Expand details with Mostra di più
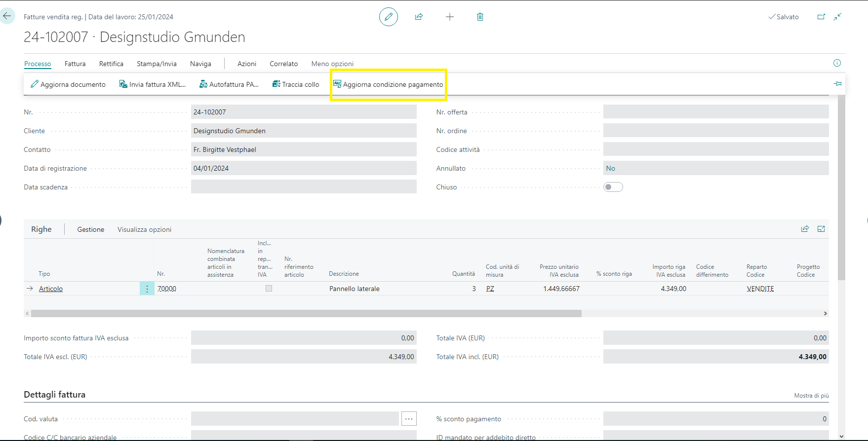 [811, 396]
